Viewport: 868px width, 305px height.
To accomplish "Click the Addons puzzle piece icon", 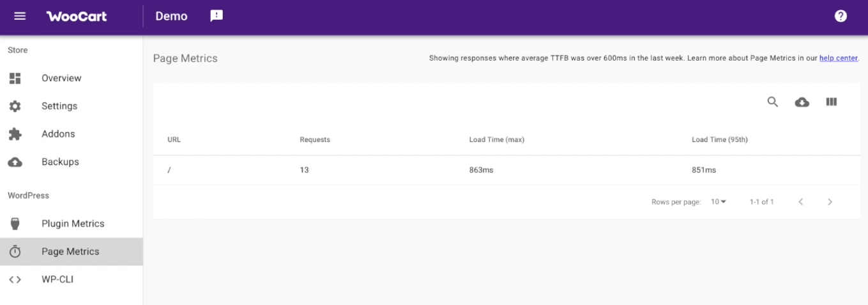I will (x=15, y=134).
